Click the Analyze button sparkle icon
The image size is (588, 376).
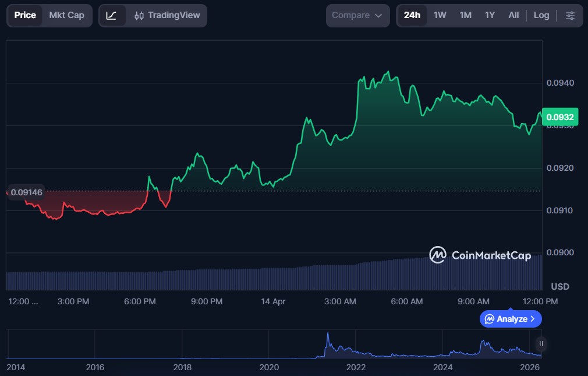click(490, 319)
